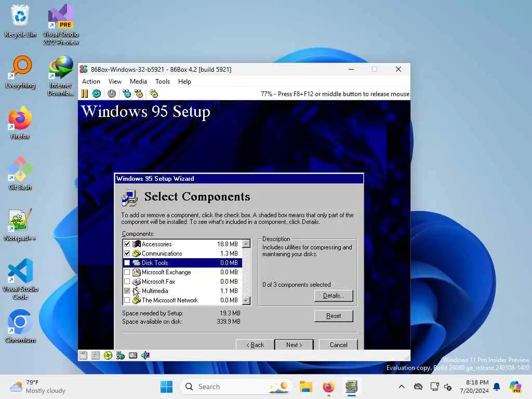The image size is (532, 399).
Task: Click the 86Box taskbar icon
Action: pos(352,387)
